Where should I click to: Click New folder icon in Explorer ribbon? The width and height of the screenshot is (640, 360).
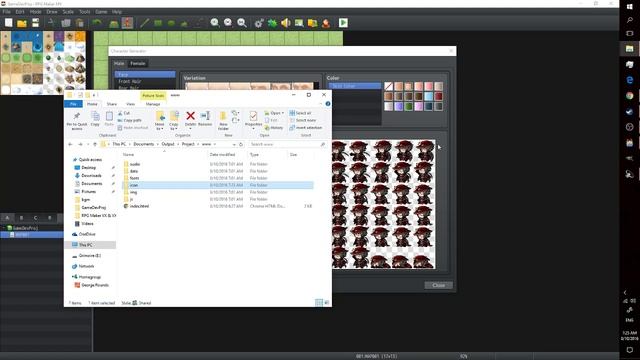tap(223, 120)
